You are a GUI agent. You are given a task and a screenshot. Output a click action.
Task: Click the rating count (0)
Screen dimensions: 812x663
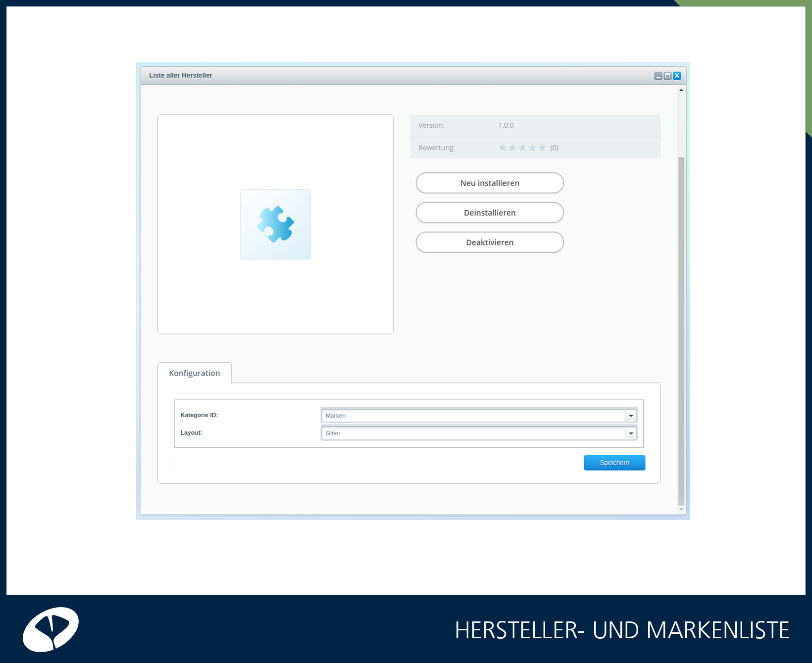pyautogui.click(x=554, y=147)
